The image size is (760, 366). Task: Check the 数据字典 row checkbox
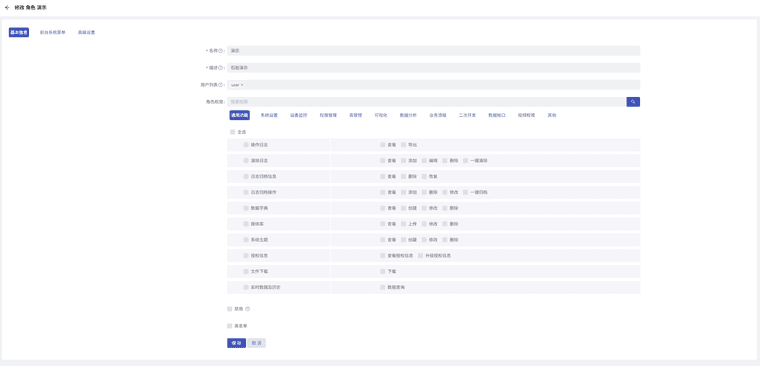(x=246, y=208)
